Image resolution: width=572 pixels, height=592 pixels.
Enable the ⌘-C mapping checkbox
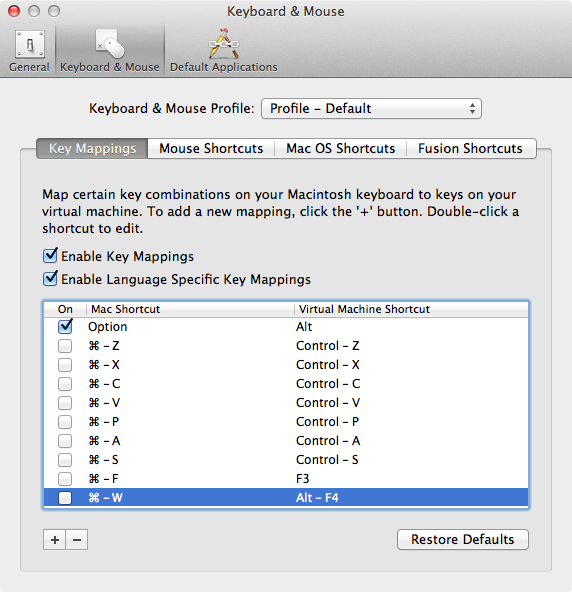65,384
